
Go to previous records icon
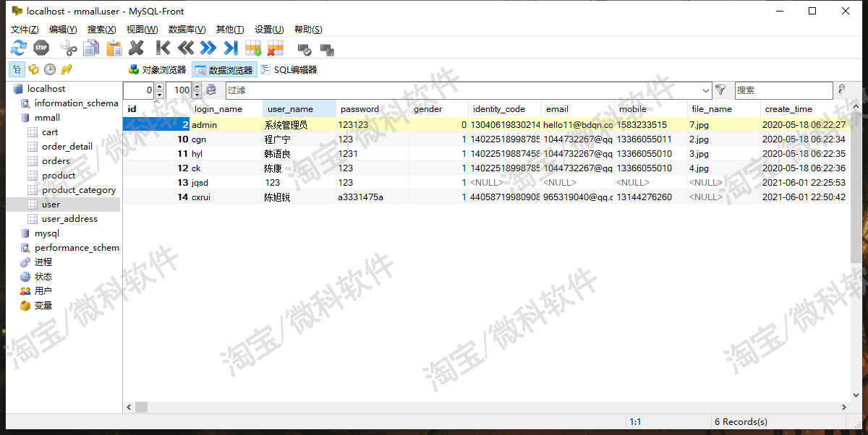click(x=186, y=48)
